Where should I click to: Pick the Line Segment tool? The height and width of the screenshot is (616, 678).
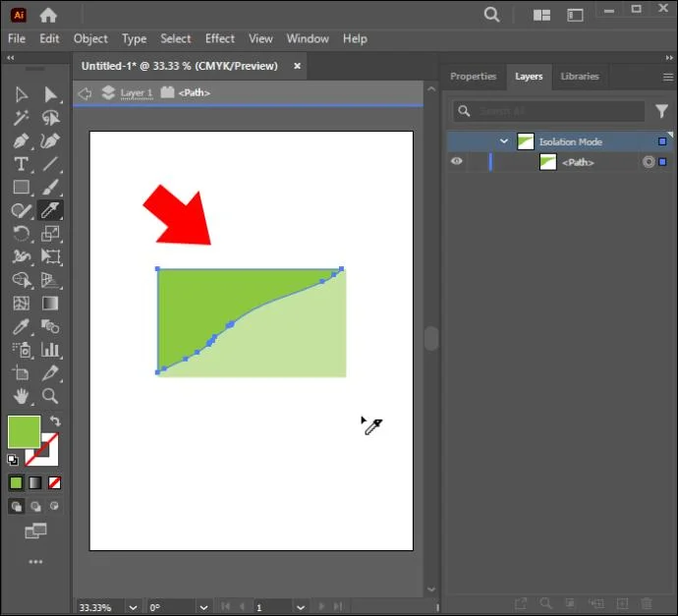click(50, 164)
